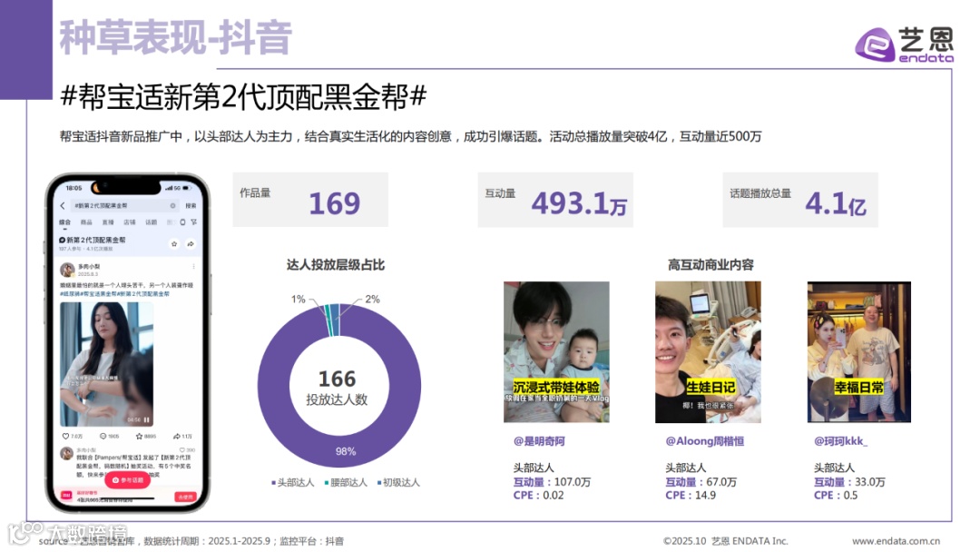
Task: Tap the share arrow icon beside topic title
Action: click(x=191, y=244)
